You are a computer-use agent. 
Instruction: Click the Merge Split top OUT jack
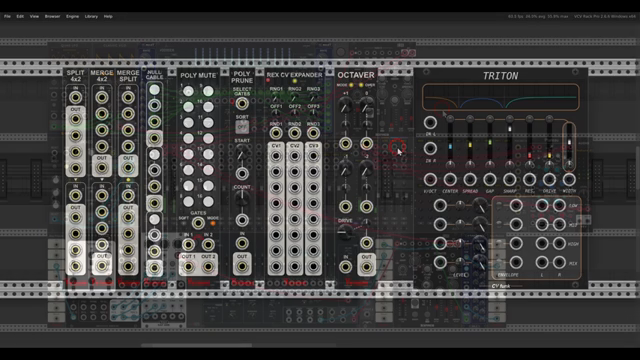pyautogui.click(x=128, y=167)
